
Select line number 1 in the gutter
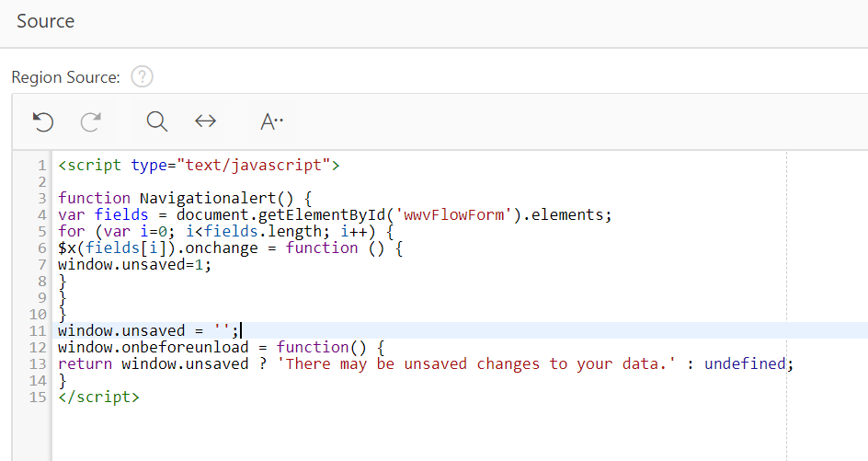click(41, 165)
